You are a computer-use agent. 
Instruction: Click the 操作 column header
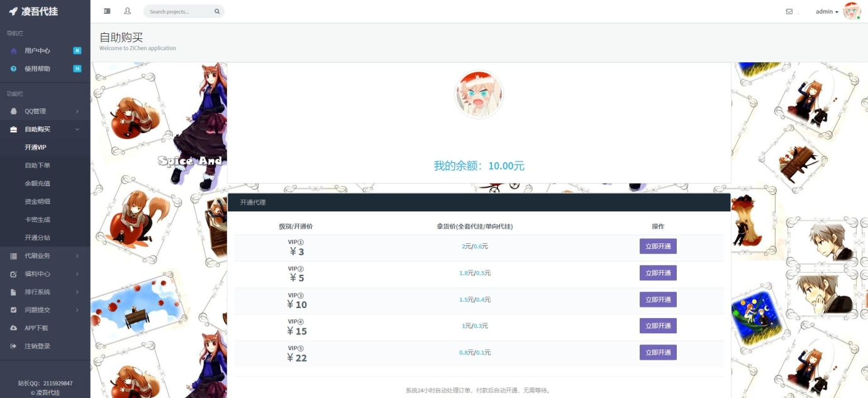click(x=658, y=226)
